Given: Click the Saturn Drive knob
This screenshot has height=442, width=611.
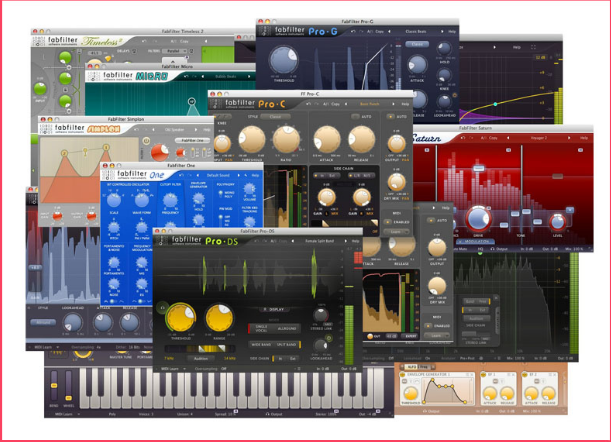Looking at the screenshot, I should point(478,219).
